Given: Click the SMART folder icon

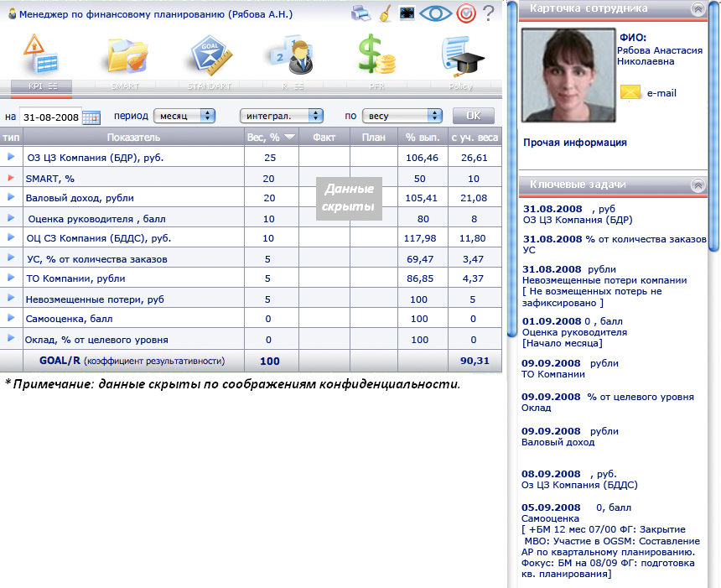Looking at the screenshot, I should (127, 56).
